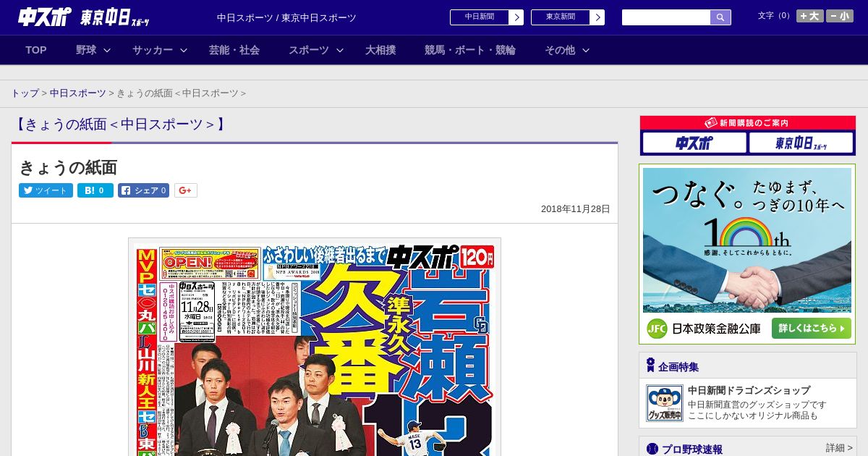Bookmark with the Hatena B! button
The image size is (868, 456).
[x=95, y=190]
